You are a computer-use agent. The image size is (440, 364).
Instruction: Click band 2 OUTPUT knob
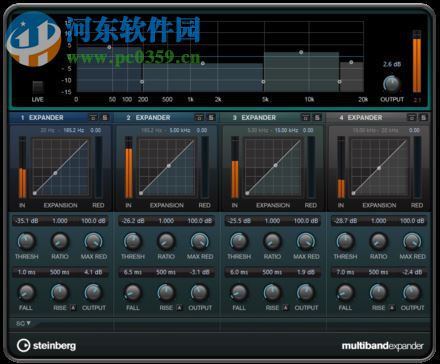[200, 293]
